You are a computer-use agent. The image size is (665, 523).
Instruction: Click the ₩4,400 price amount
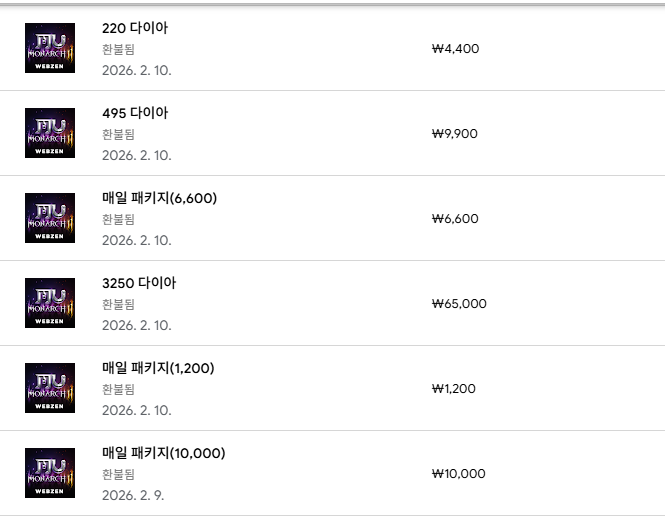455,48
